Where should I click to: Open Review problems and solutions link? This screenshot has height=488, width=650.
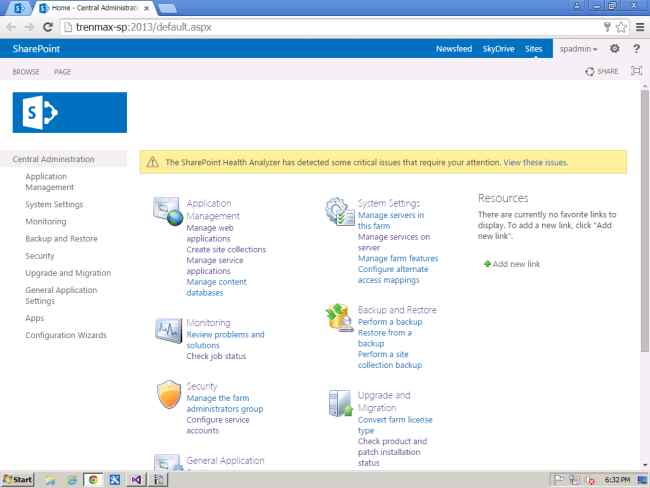[x=225, y=339]
